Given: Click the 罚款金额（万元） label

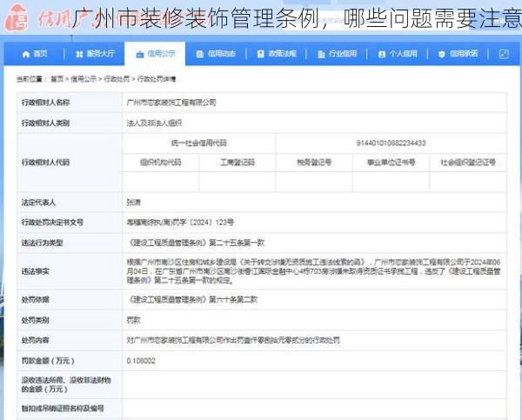Looking at the screenshot, I should 48,361.
